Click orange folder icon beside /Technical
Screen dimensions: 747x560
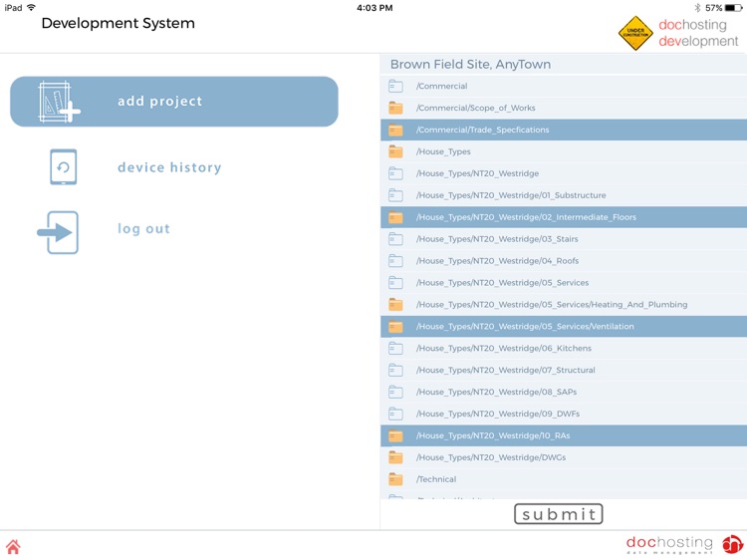pos(395,479)
